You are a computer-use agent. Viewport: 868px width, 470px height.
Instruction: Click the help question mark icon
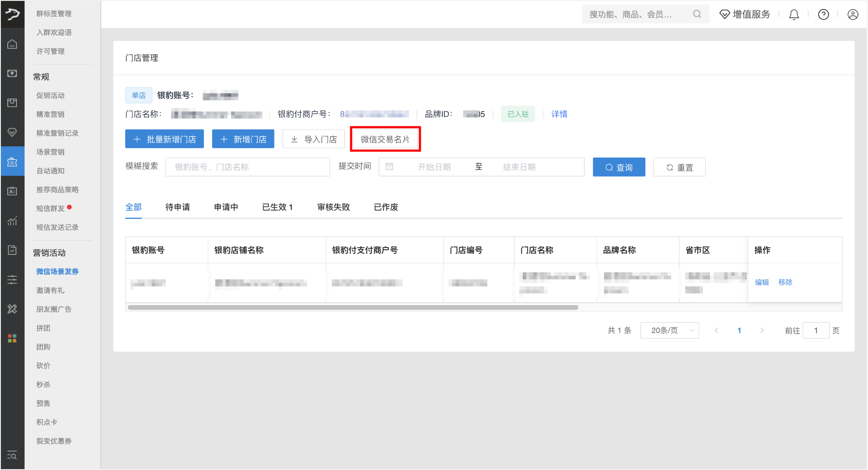point(823,15)
